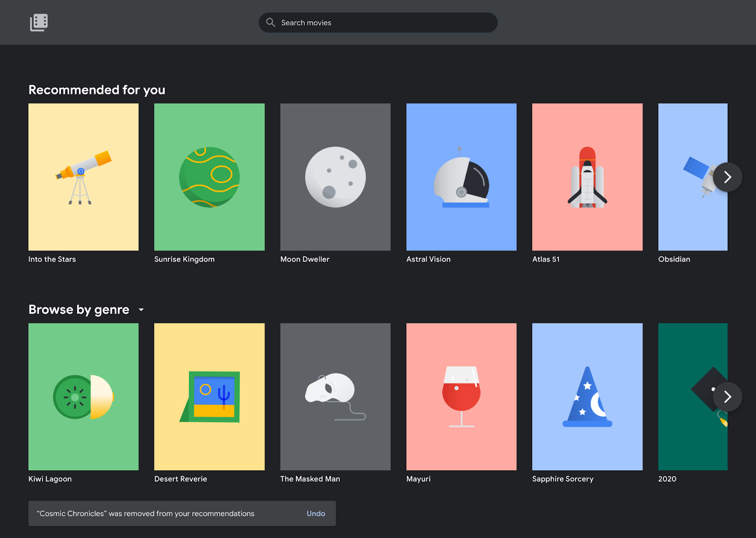Click the Browse by genre heading
756x538 pixels.
click(x=79, y=310)
